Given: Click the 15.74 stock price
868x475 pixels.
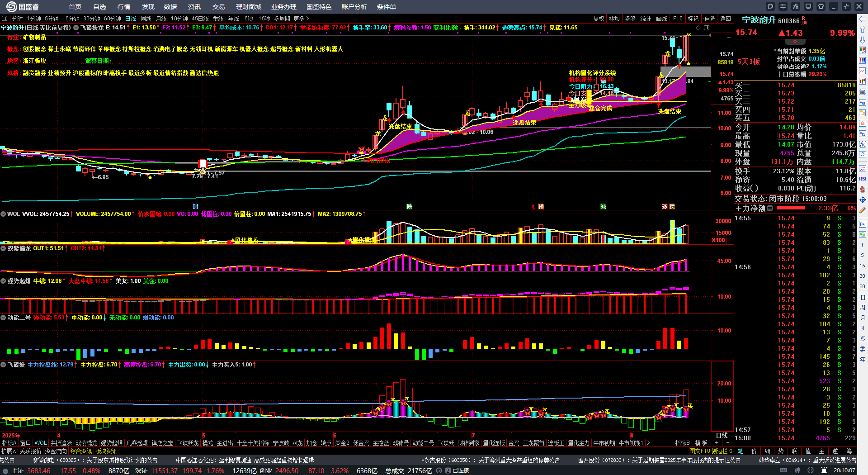Looking at the screenshot, I should click(746, 33).
